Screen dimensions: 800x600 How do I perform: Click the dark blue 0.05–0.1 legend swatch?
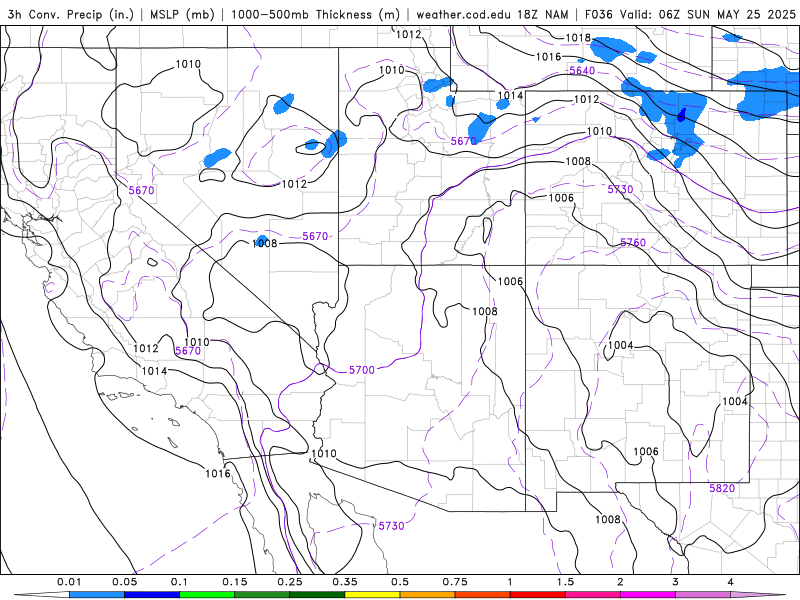(152, 595)
